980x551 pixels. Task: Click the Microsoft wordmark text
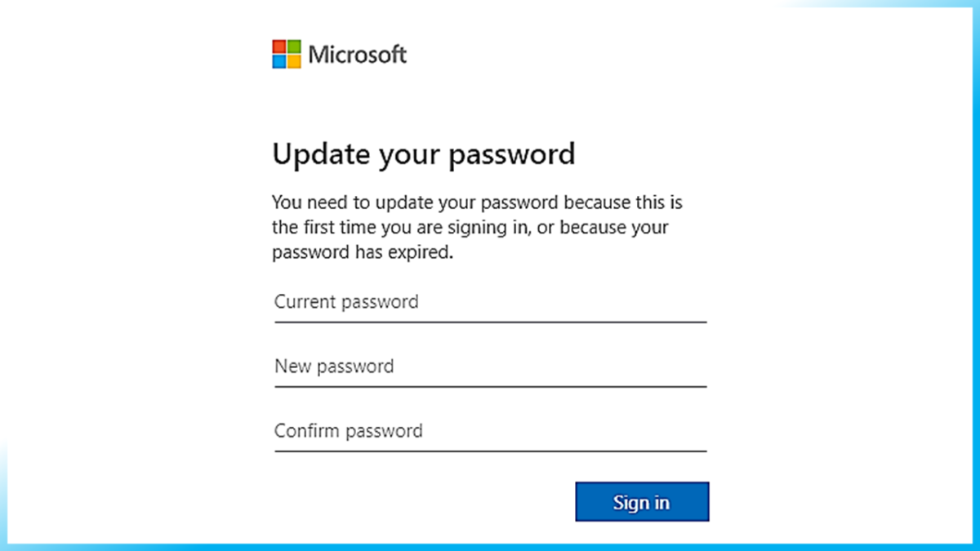click(357, 55)
